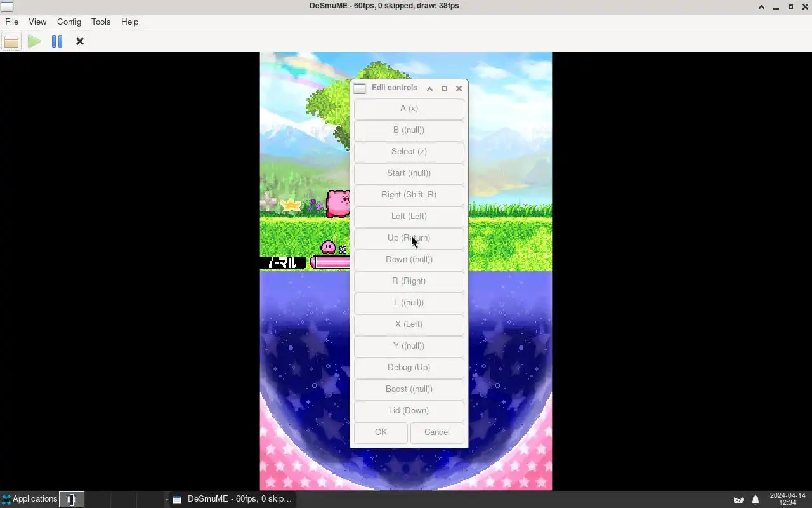
Task: Edit the Right (Shift_R) mapping
Action: coord(409,195)
